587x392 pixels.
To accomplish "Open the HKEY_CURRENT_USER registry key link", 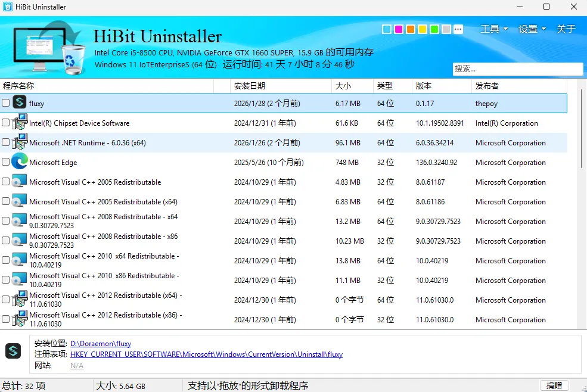I will click(206, 354).
